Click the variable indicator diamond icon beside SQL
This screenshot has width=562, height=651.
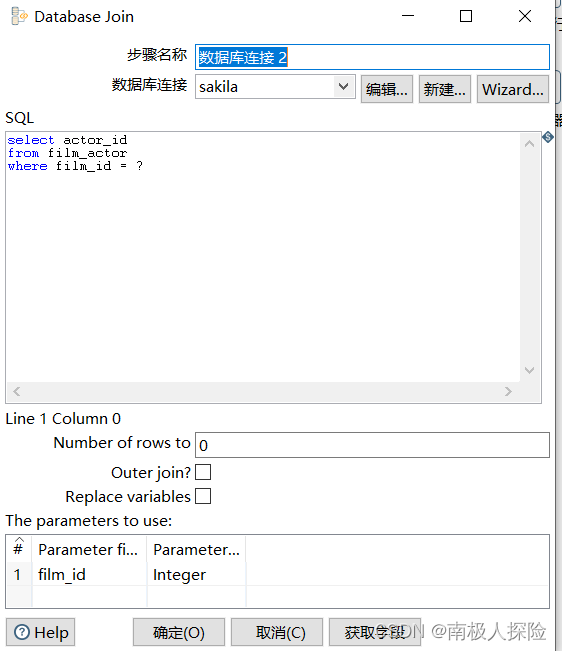click(x=548, y=137)
